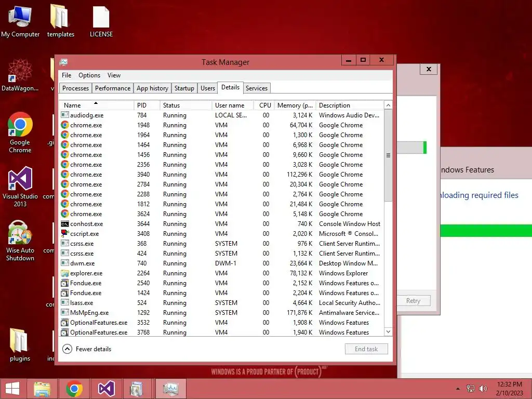Select chrome.exe row with PID 3940
Viewport: 532px width, 399px height.
point(222,175)
